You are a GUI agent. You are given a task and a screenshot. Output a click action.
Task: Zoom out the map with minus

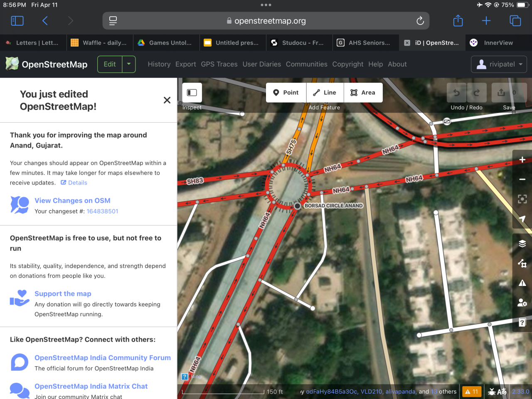(x=522, y=179)
